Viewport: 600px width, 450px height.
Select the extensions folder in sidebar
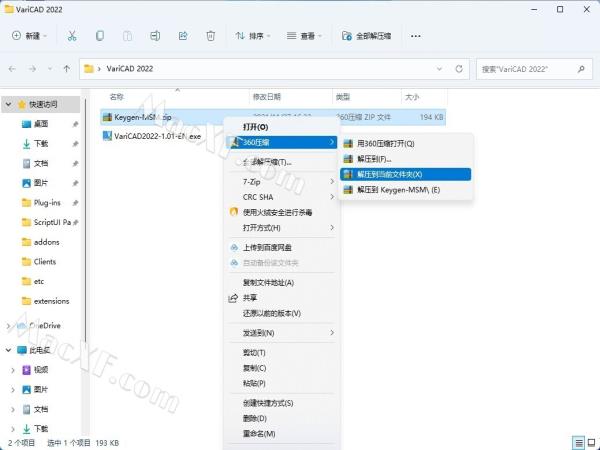pos(51,301)
